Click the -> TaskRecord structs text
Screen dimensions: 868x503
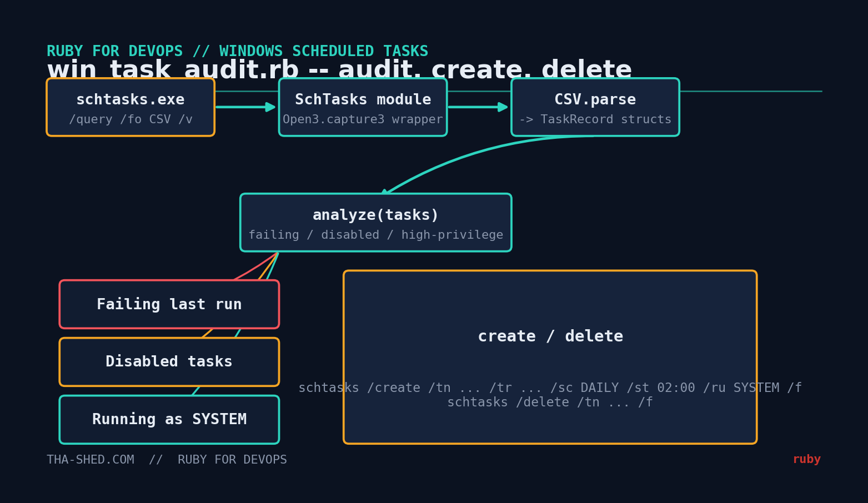pyautogui.click(x=595, y=119)
